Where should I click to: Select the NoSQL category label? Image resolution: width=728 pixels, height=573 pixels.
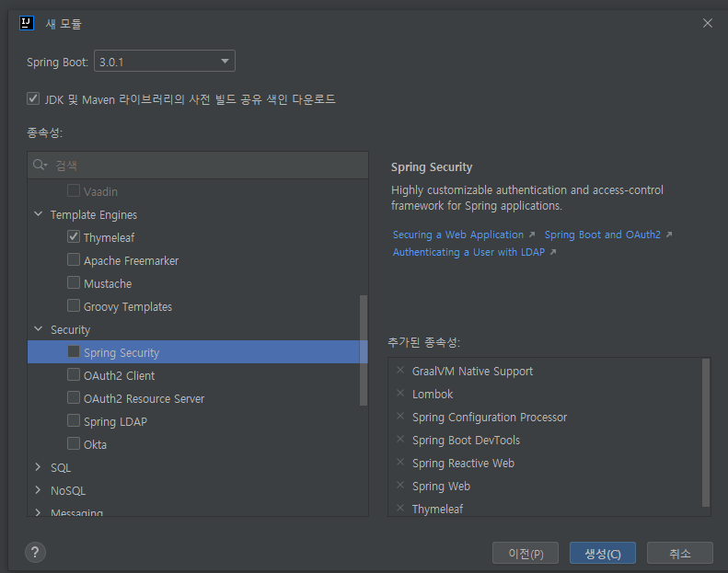(68, 491)
